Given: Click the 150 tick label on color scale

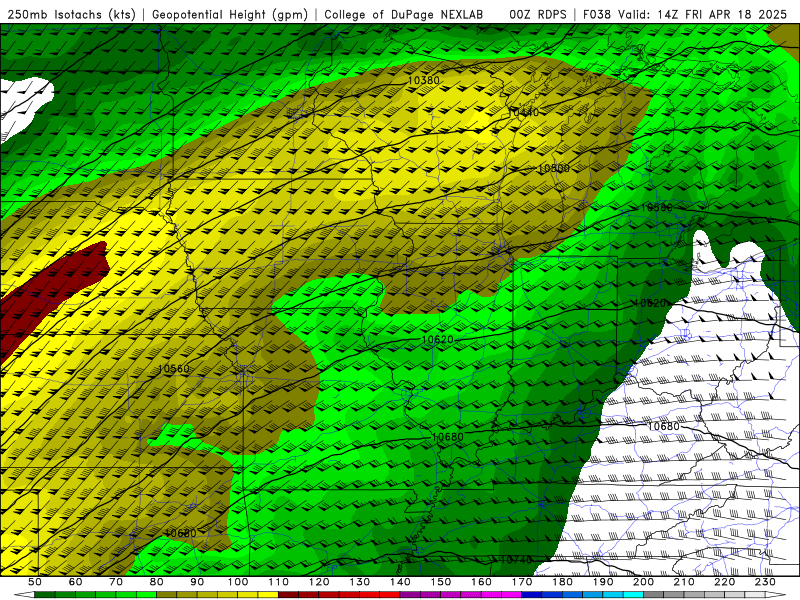Looking at the screenshot, I should tap(440, 582).
